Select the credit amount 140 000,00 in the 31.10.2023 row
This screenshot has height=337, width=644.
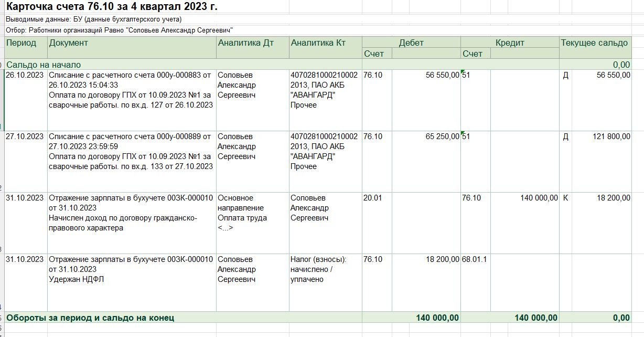(538, 198)
